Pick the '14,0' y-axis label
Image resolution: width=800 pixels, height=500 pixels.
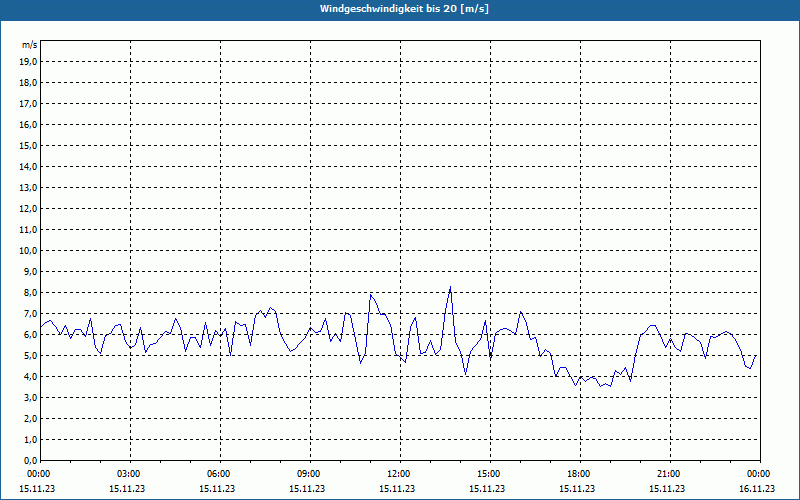(28, 166)
